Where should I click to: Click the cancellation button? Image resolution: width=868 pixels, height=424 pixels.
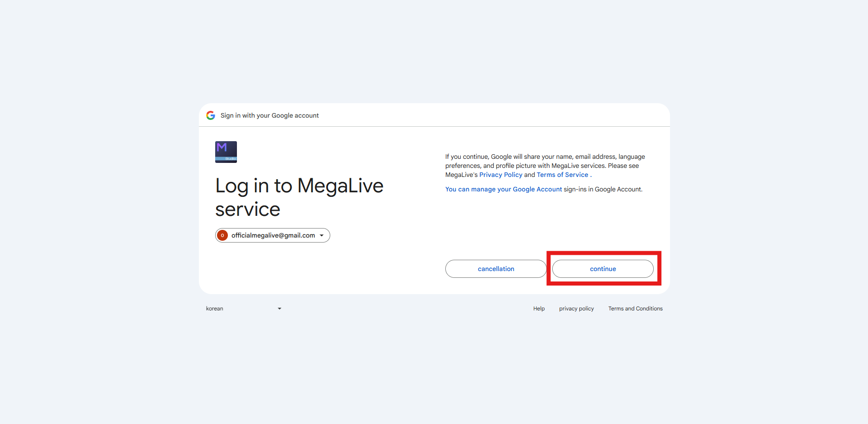point(496,269)
